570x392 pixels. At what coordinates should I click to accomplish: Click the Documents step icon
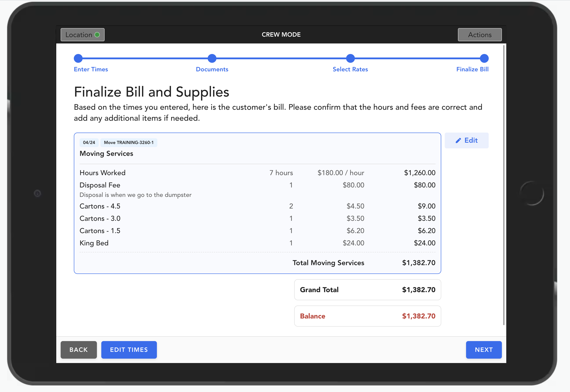(212, 58)
